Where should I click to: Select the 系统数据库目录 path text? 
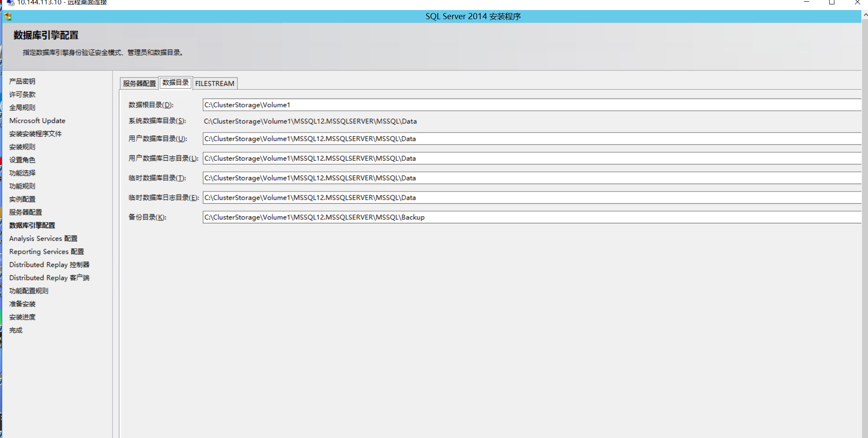coord(310,121)
